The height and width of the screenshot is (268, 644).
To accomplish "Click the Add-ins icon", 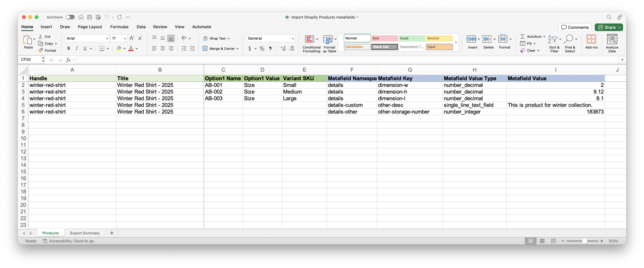I will 591,42.
